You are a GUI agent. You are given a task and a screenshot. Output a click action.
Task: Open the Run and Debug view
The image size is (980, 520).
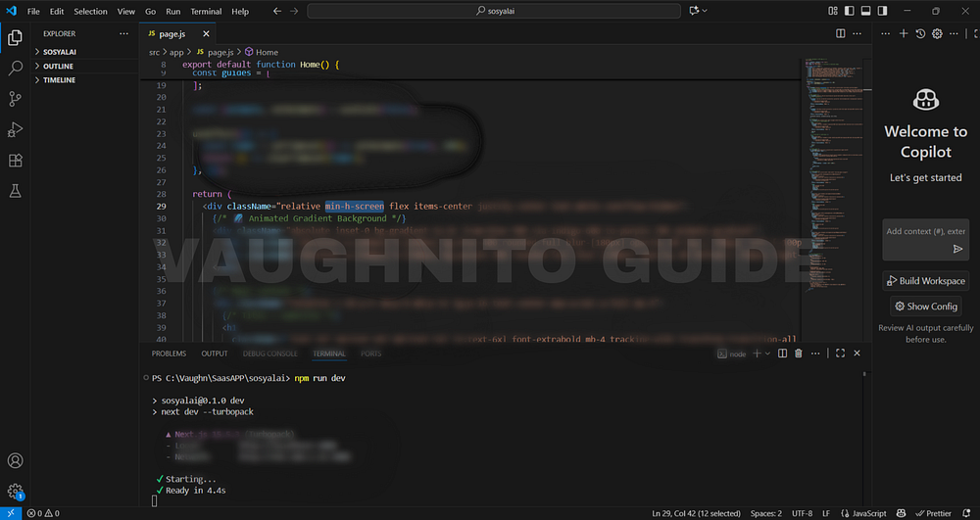15,129
